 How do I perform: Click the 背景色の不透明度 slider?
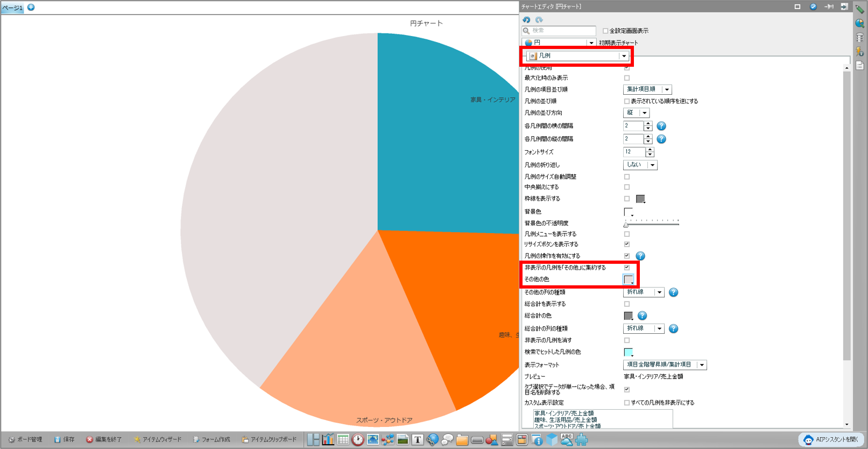[652, 223]
